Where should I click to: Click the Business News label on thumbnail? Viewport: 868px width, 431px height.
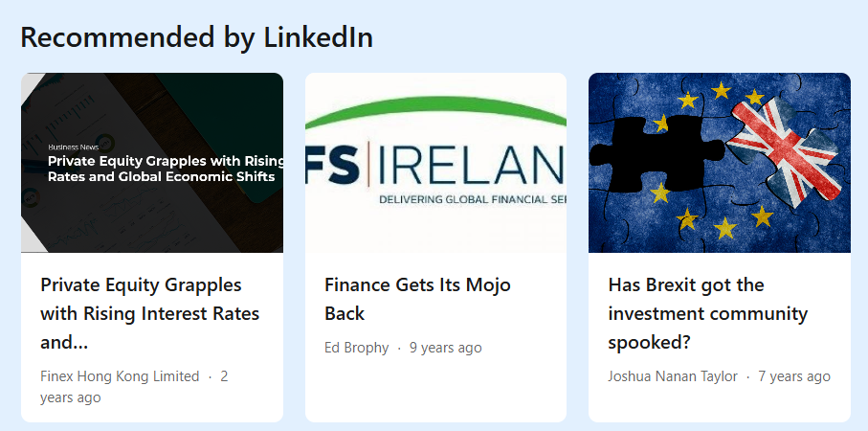pos(70,147)
